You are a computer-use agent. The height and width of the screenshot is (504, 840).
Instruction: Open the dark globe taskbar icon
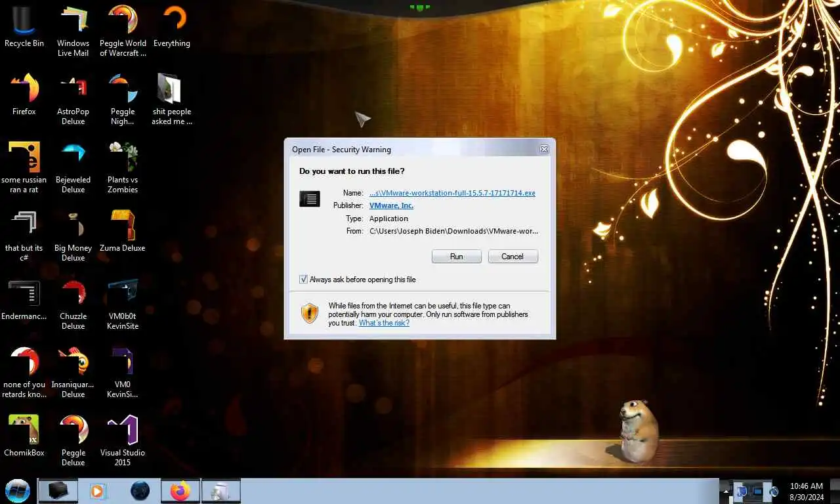[140, 491]
